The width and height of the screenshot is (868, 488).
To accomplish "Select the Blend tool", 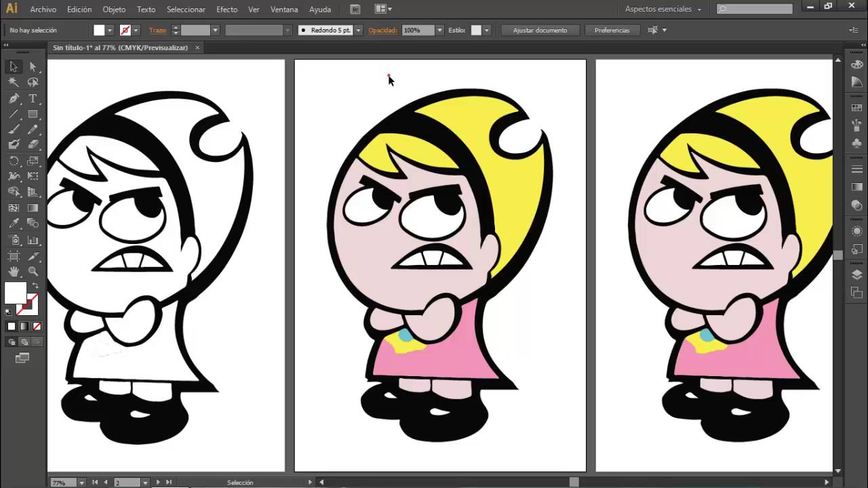I will click(33, 223).
